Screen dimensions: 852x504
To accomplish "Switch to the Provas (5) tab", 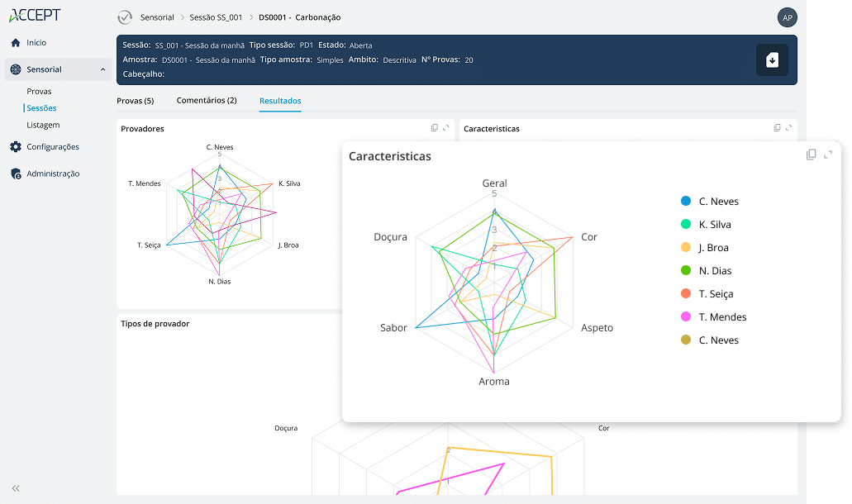I will 136,101.
